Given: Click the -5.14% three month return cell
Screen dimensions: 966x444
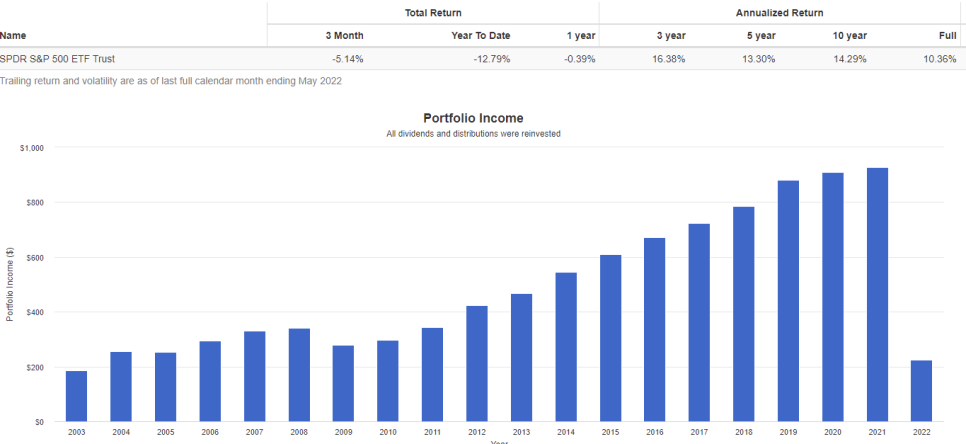Looking at the screenshot, I should 347,59.
